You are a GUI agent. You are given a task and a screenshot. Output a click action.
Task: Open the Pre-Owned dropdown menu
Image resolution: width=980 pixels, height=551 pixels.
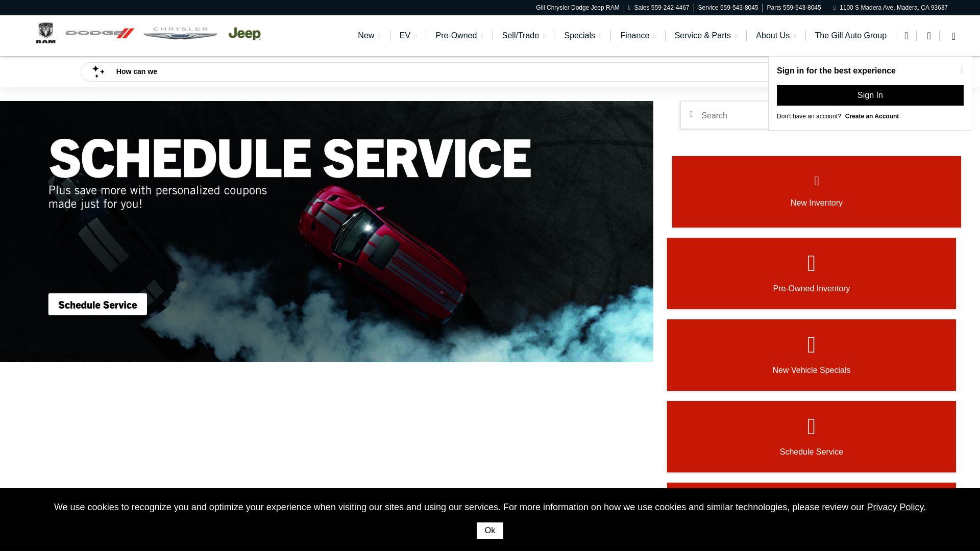pos(459,36)
